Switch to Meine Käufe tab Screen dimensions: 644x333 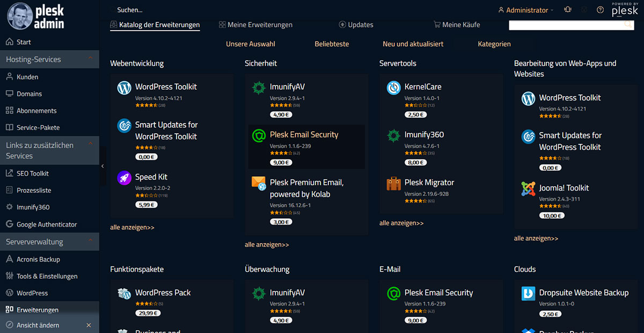coord(457,25)
